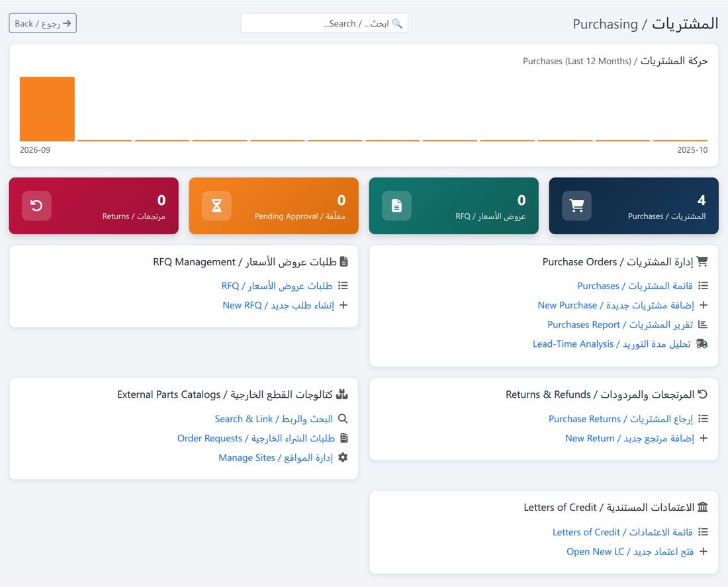Open the Open New LC link

click(630, 552)
